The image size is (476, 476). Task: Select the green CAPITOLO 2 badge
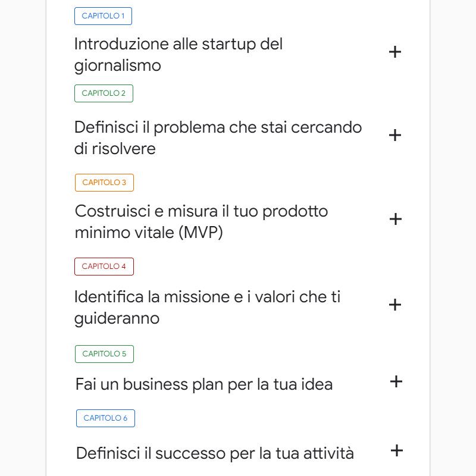tap(104, 93)
